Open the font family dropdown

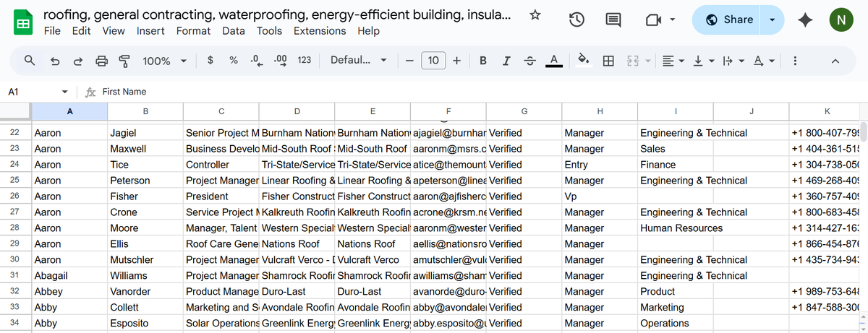click(x=358, y=61)
